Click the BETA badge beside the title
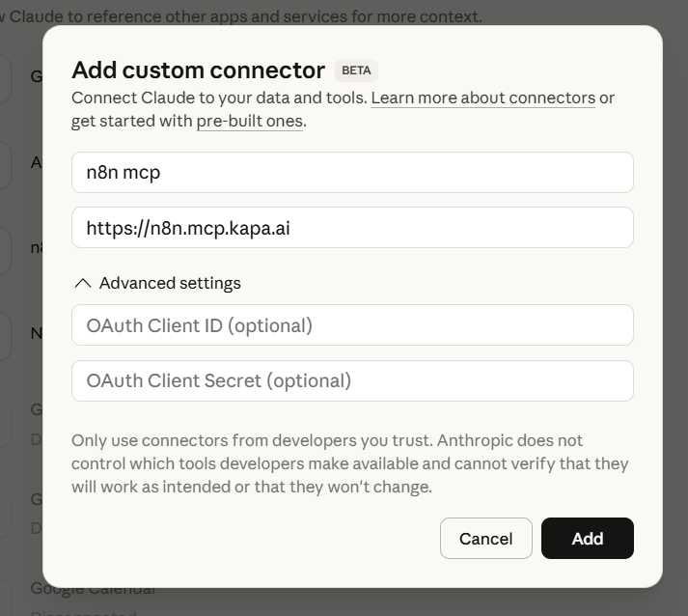 coord(356,70)
